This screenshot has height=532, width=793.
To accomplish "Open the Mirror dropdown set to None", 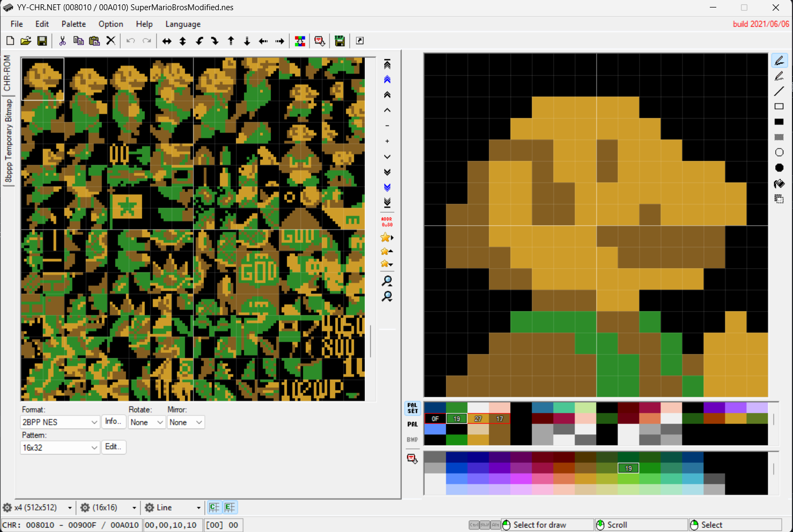I will coord(186,422).
